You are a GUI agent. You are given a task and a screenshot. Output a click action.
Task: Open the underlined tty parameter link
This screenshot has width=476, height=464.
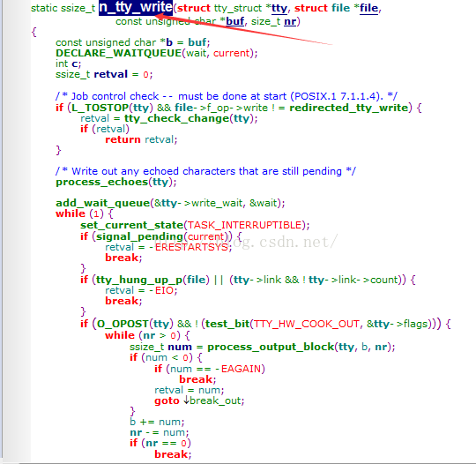279,8
